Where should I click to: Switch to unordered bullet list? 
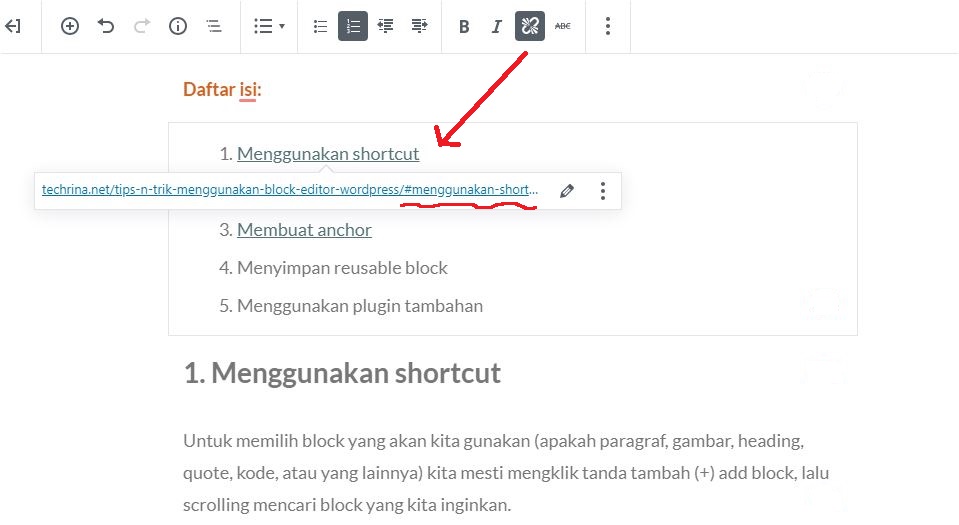click(x=320, y=27)
